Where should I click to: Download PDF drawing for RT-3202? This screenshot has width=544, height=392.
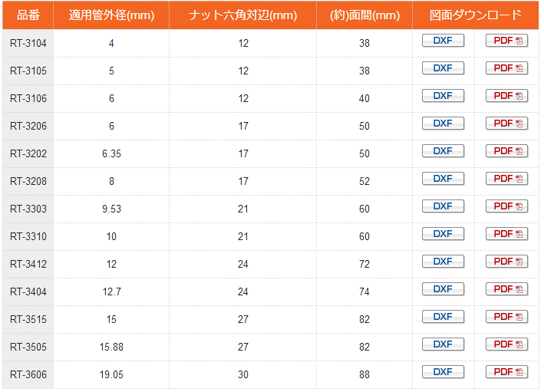(507, 151)
